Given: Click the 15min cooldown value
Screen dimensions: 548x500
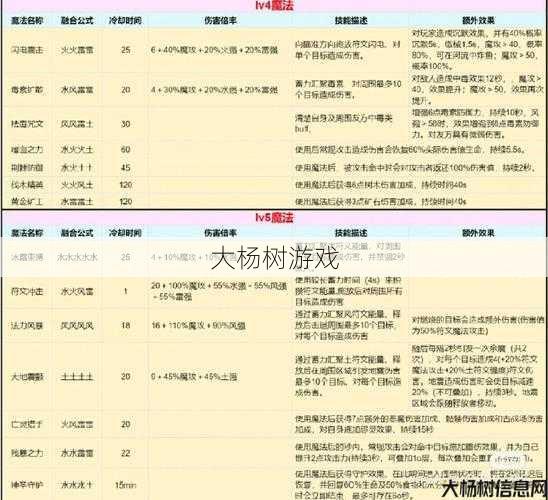Looking at the screenshot, I should pos(125,485).
